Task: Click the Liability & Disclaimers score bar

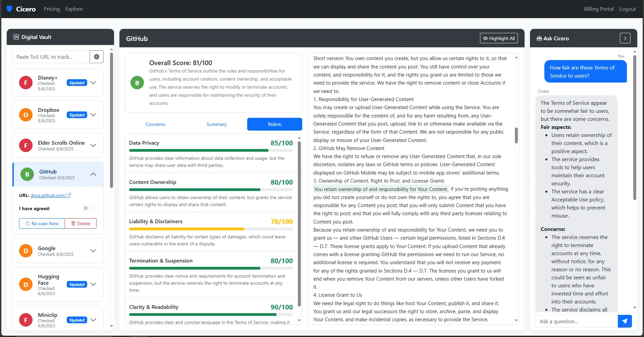Action: 211,229
